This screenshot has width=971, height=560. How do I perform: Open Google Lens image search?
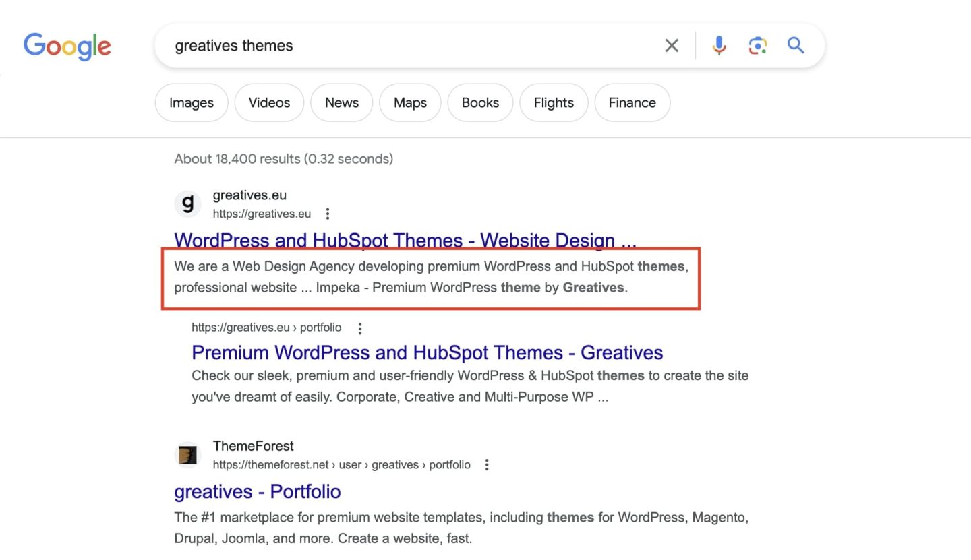tap(757, 45)
